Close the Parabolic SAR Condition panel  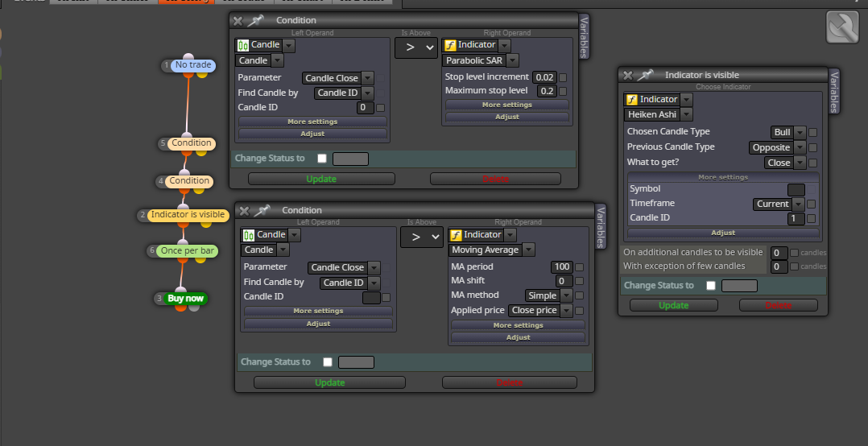tap(238, 21)
